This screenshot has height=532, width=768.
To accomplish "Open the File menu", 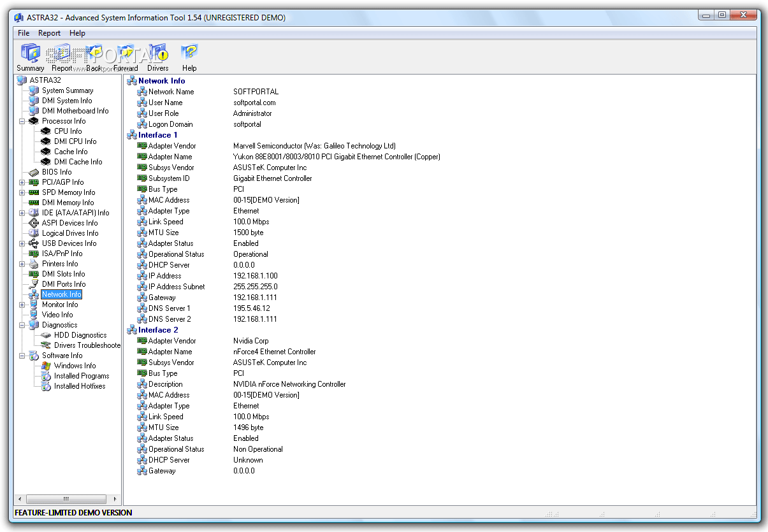I will pos(24,33).
